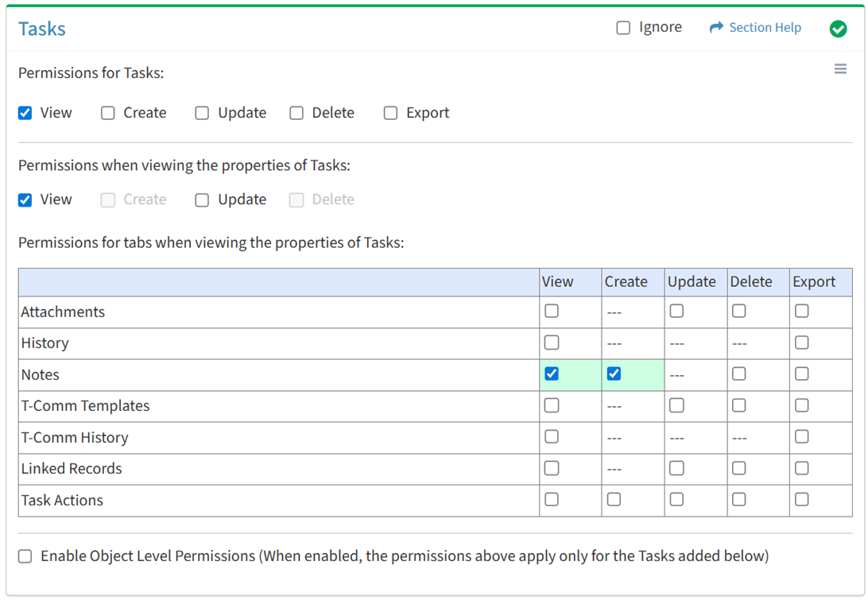The height and width of the screenshot is (600, 868).
Task: Enable Create for Task Actions
Action: coord(614,499)
